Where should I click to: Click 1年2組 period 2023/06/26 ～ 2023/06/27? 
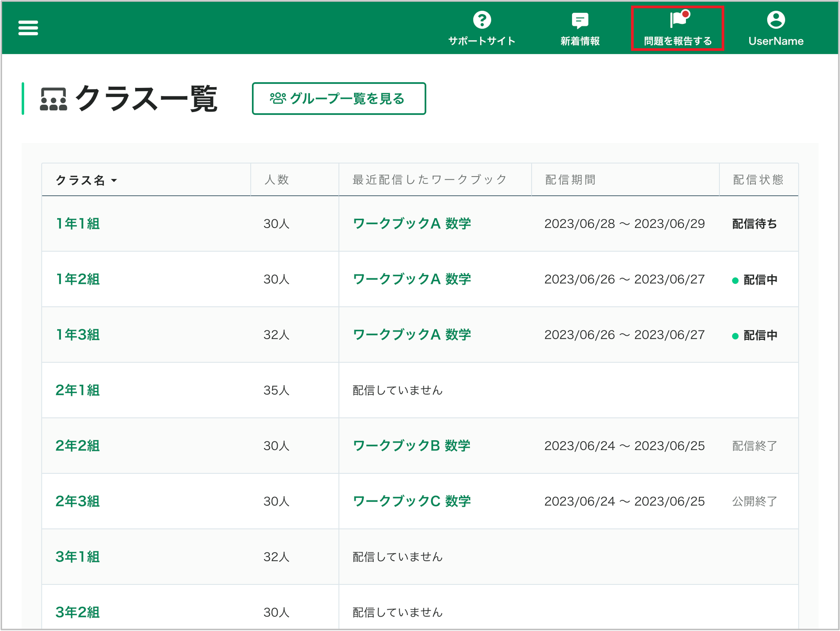point(625,279)
